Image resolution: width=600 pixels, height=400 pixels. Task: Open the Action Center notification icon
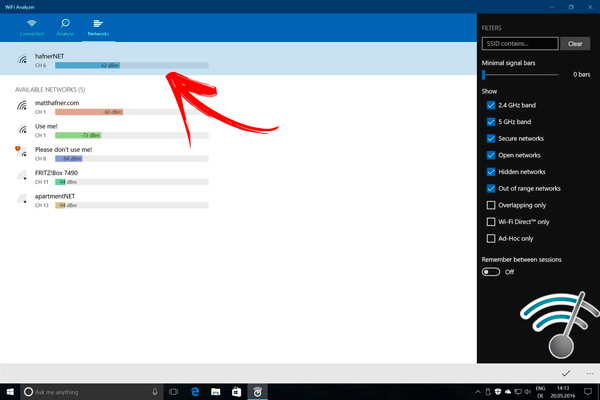pos(588,392)
